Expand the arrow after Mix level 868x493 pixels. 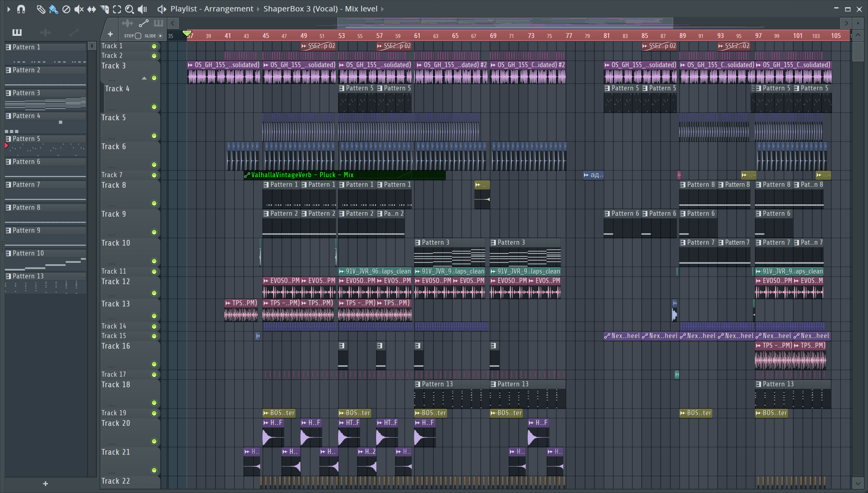pyautogui.click(x=382, y=9)
